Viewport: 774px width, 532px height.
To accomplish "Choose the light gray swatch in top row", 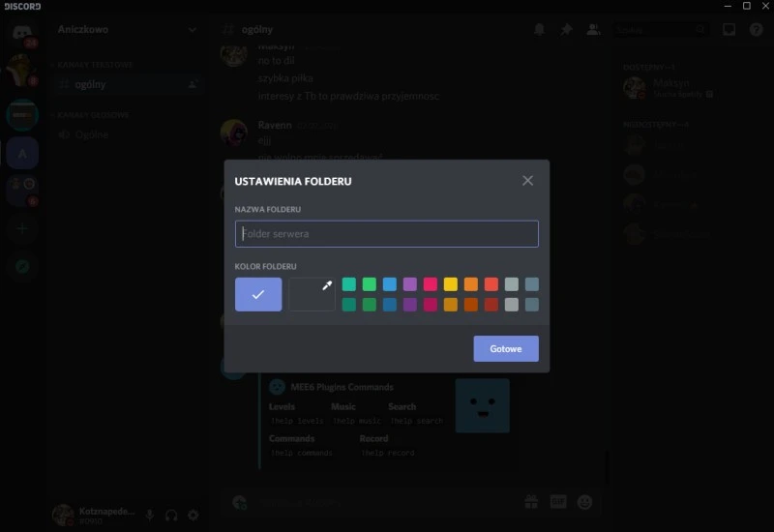I will [512, 283].
